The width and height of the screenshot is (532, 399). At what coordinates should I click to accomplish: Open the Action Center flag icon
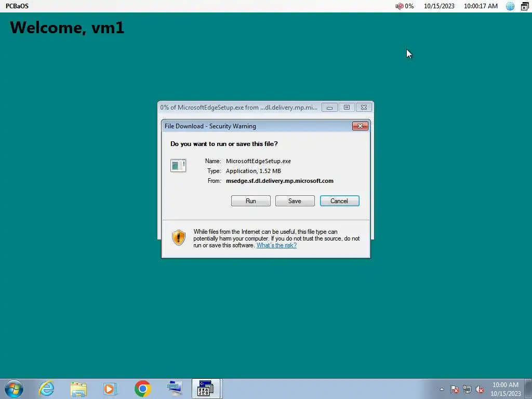455,390
